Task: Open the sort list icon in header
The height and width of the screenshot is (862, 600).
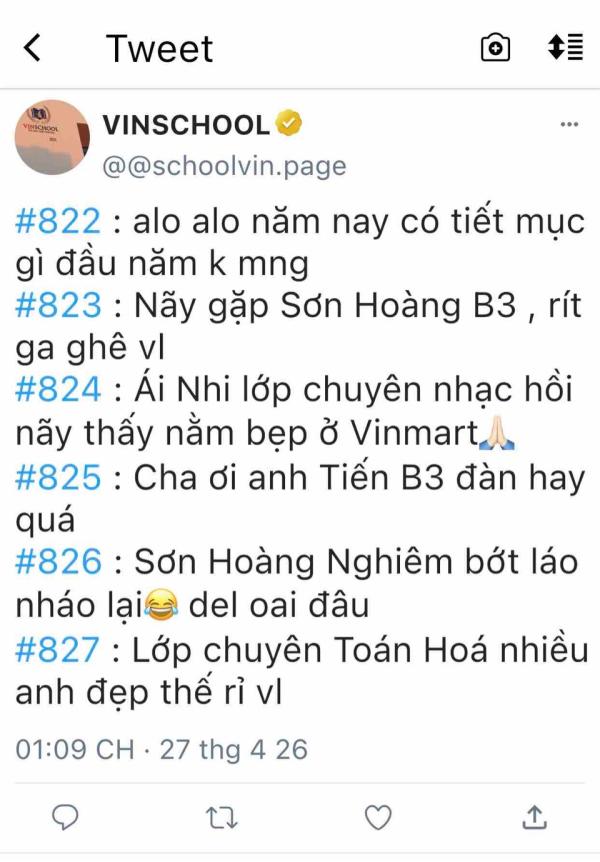Action: pos(566,47)
